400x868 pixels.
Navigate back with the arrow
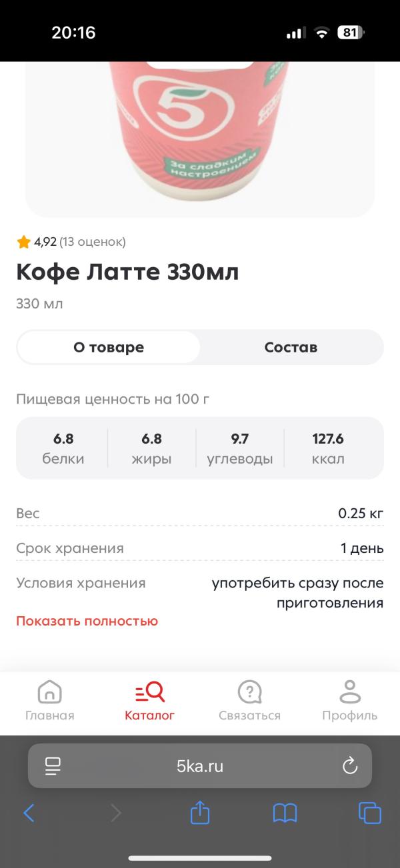28,813
